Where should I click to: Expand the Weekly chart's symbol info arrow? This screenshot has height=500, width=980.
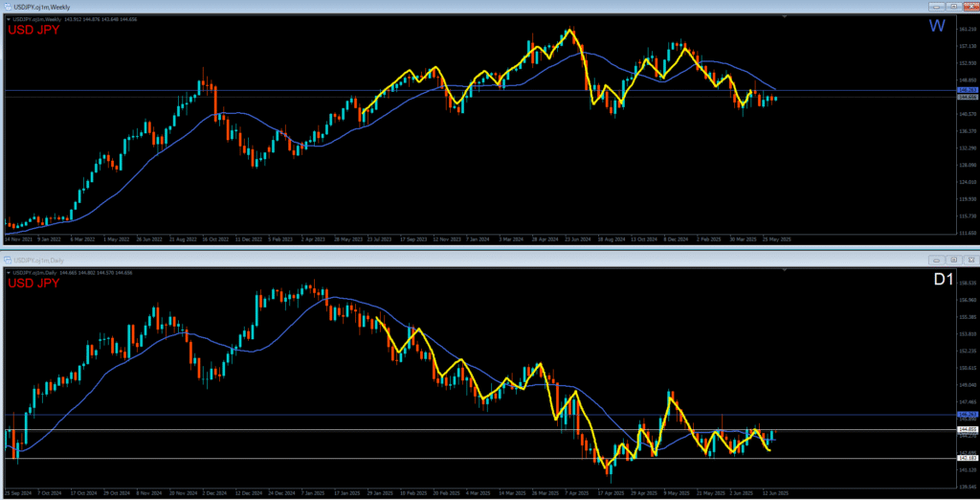pyautogui.click(x=9, y=19)
